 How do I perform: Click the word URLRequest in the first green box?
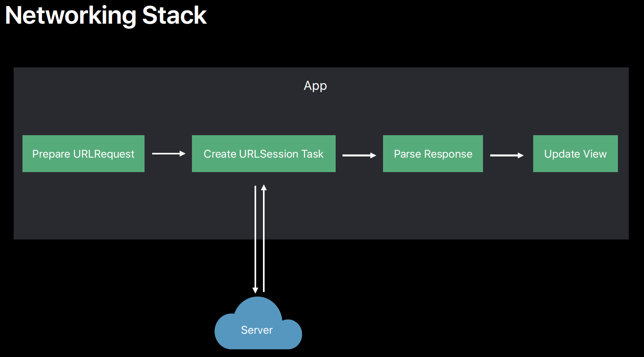point(104,154)
